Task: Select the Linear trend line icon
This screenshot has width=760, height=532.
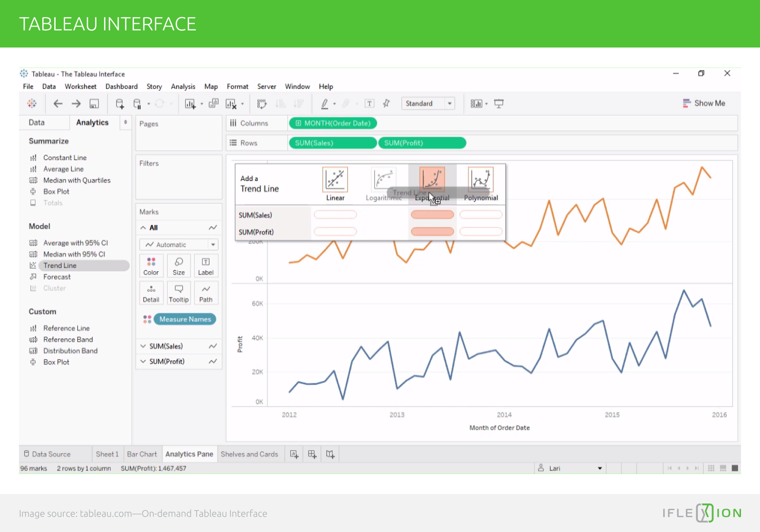Action: coord(335,180)
